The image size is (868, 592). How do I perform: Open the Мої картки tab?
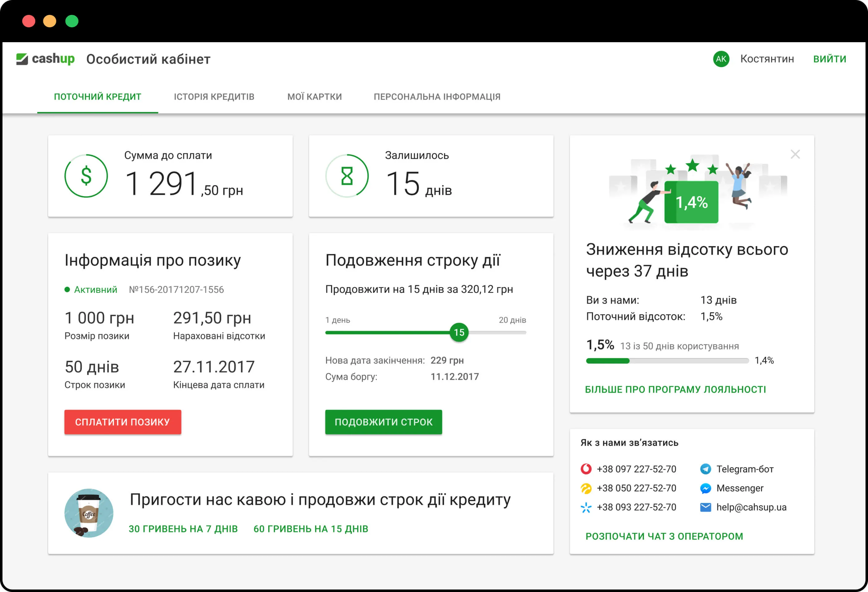[x=314, y=97]
